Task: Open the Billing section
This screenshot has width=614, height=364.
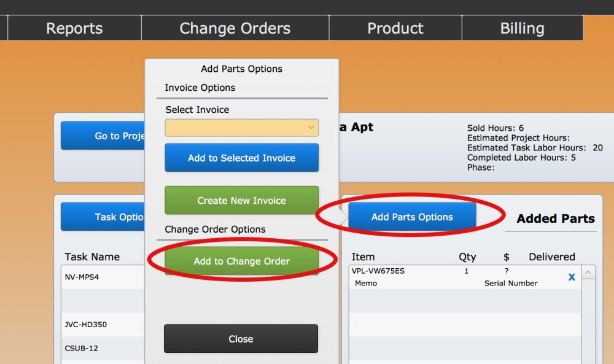Action: 522,28
